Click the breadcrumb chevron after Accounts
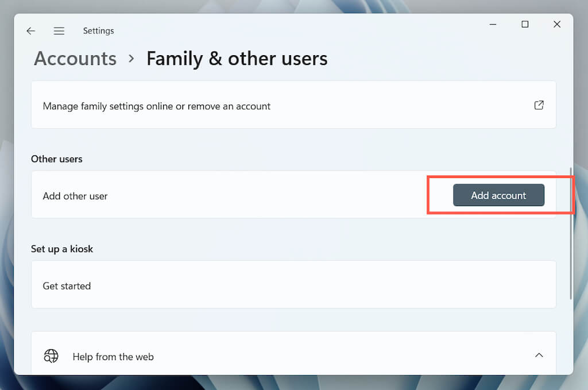This screenshot has height=390, width=588. pyautogui.click(x=131, y=59)
